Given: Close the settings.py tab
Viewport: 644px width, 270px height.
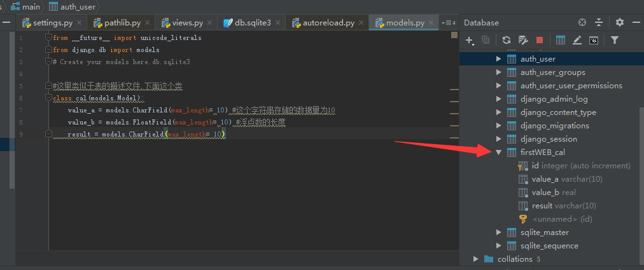Looking at the screenshot, I should (x=80, y=23).
